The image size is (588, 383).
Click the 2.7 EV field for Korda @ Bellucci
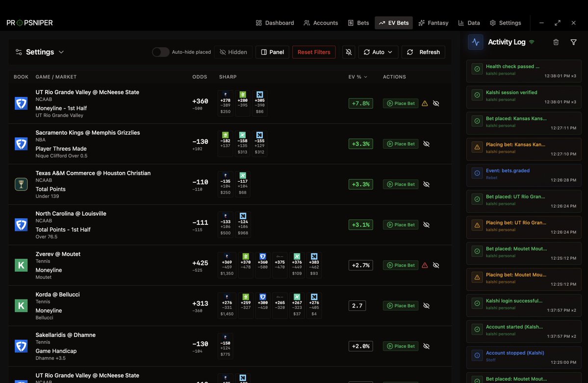click(357, 306)
